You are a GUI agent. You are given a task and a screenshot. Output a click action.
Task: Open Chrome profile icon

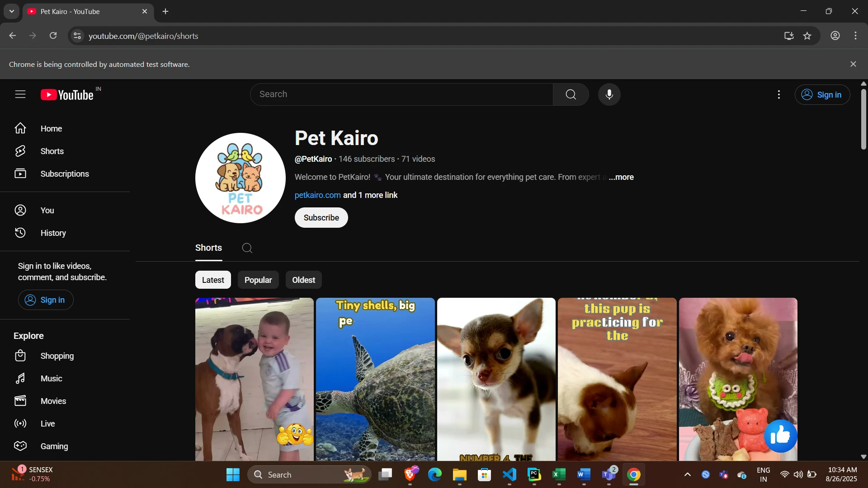pos(835,36)
